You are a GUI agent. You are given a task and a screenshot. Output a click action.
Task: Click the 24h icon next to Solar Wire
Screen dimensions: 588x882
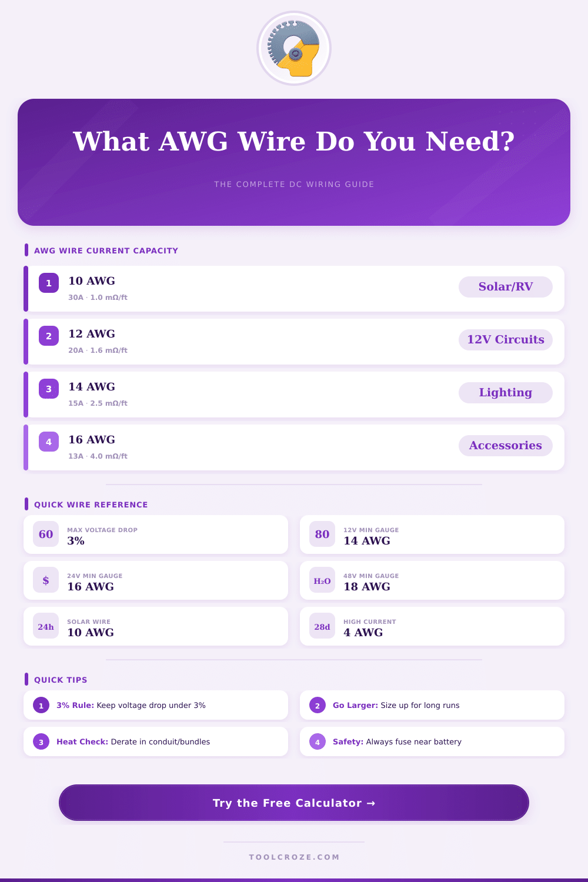coord(46,626)
